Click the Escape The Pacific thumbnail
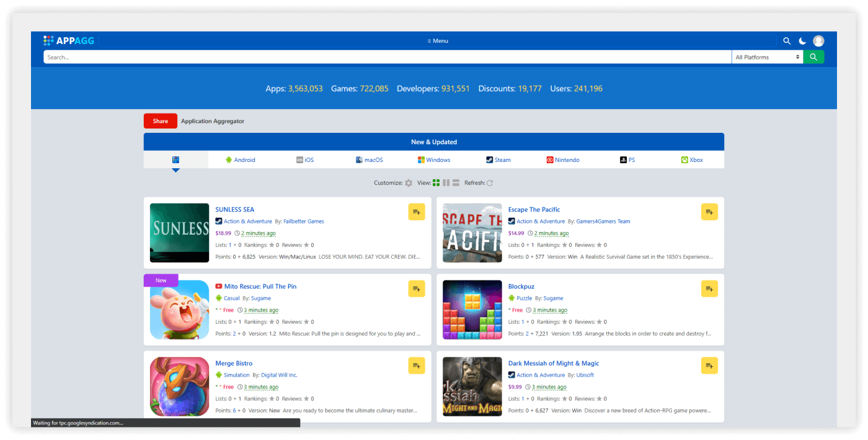This screenshot has width=868, height=440. 472,233
